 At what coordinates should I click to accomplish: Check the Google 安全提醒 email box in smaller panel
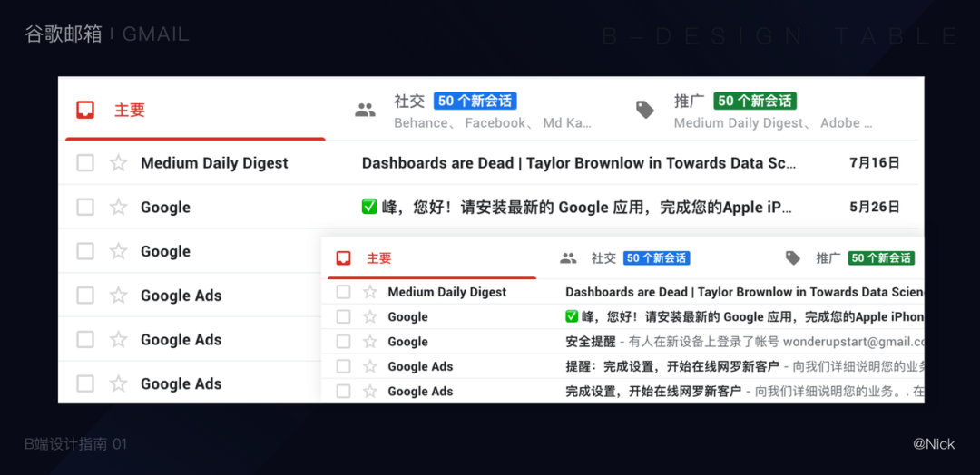pyautogui.click(x=343, y=342)
